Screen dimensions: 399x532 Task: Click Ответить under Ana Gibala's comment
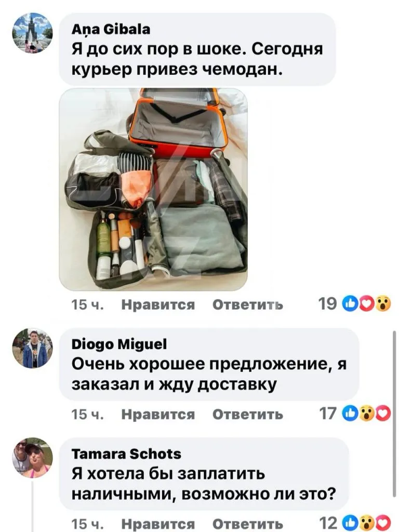pos(248,304)
